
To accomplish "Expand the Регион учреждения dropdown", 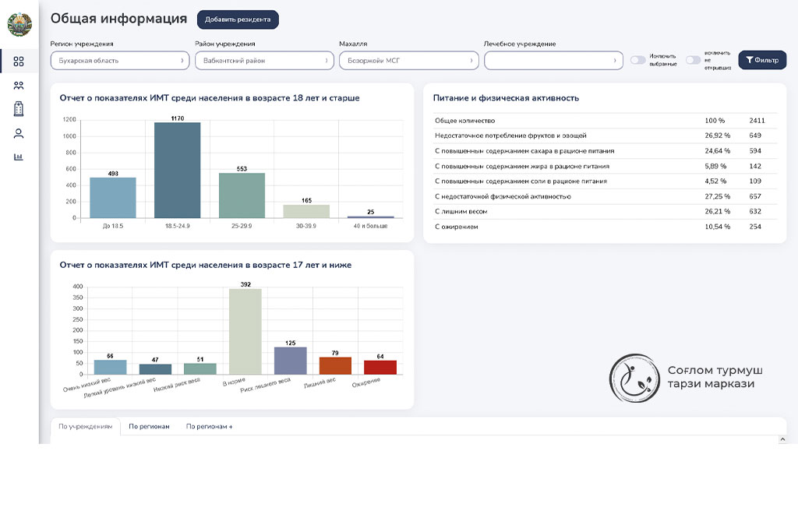I will pos(120,60).
